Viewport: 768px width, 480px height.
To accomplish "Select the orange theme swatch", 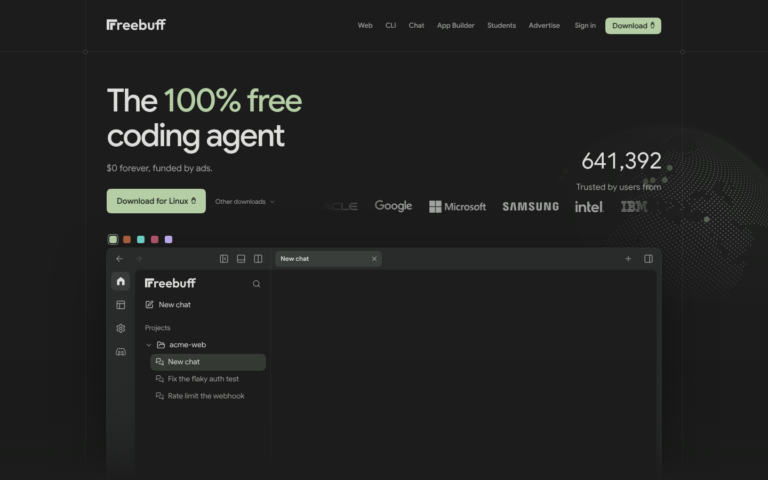I will pyautogui.click(x=127, y=240).
